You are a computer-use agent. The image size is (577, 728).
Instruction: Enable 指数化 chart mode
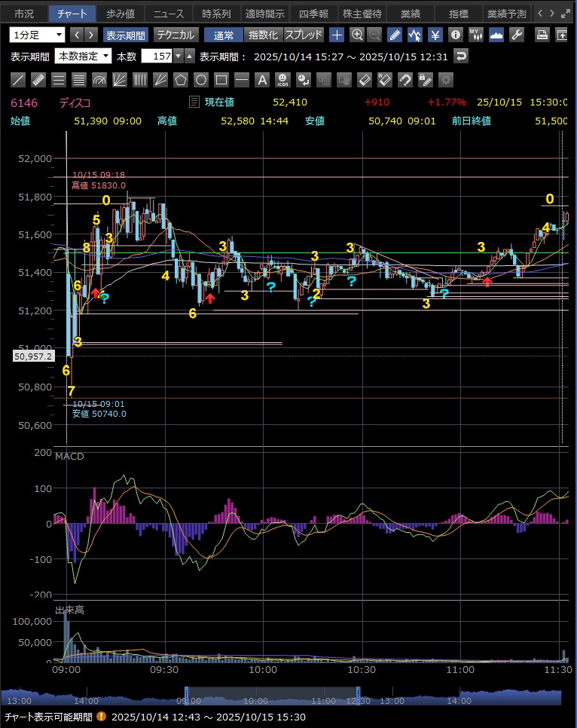263,35
